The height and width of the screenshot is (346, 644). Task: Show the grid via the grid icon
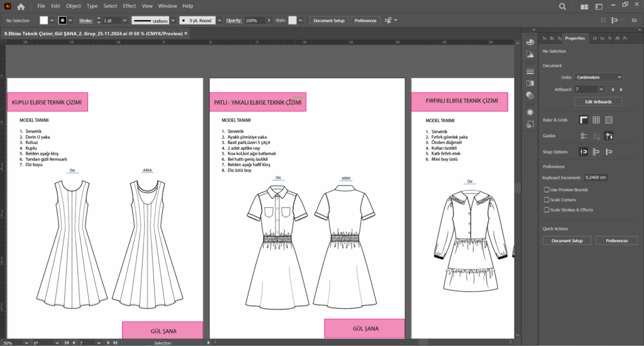(596, 120)
